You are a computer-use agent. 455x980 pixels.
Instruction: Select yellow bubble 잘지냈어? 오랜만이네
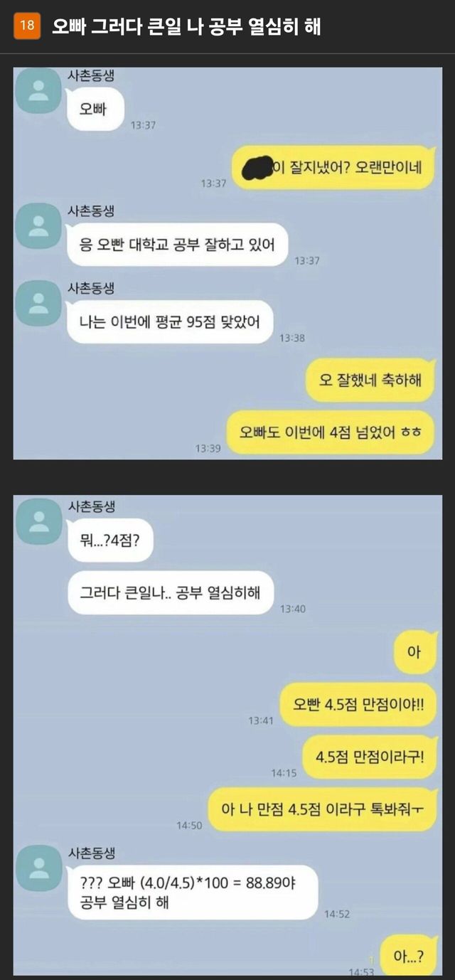coord(333,167)
